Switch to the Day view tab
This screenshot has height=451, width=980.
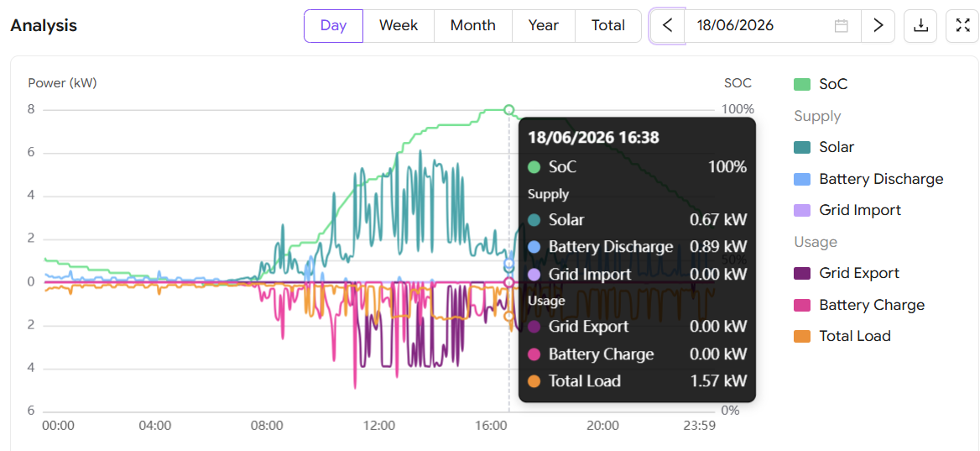(x=334, y=26)
